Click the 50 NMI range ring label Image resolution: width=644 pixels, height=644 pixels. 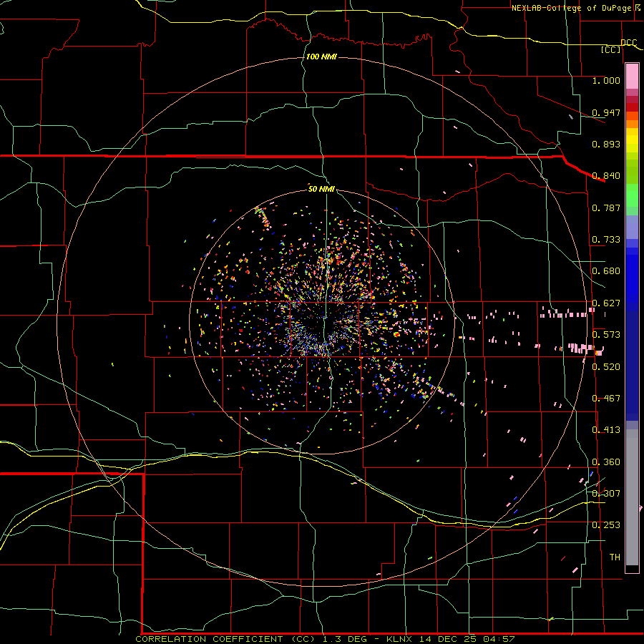[x=321, y=189]
